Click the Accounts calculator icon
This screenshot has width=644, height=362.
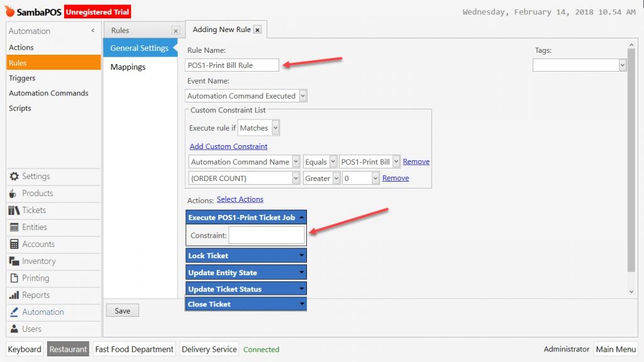click(x=14, y=244)
